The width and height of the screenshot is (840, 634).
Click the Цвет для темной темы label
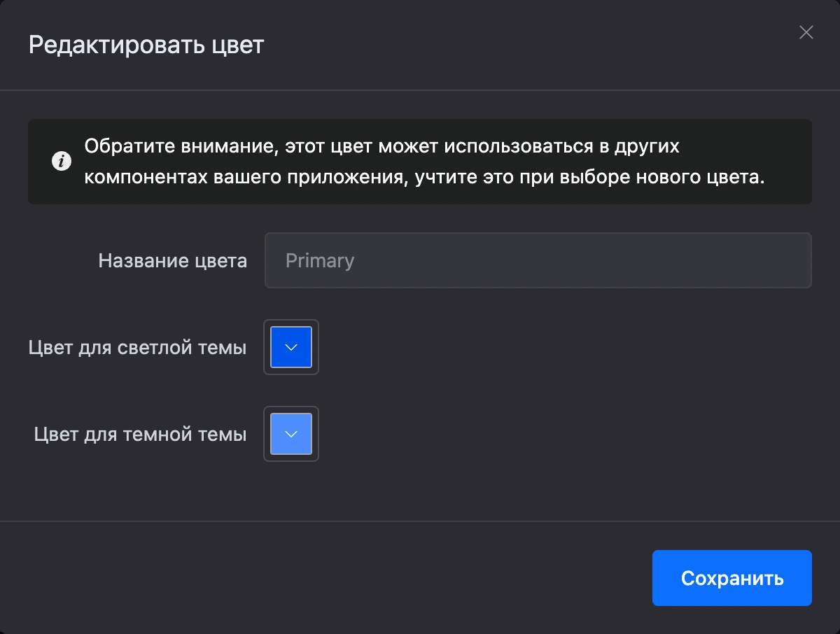click(x=140, y=435)
